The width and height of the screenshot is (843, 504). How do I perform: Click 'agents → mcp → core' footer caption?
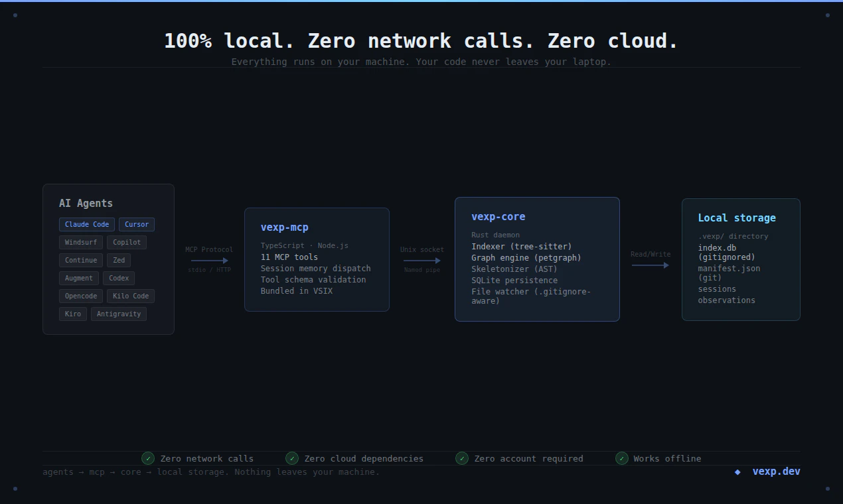(x=211, y=472)
